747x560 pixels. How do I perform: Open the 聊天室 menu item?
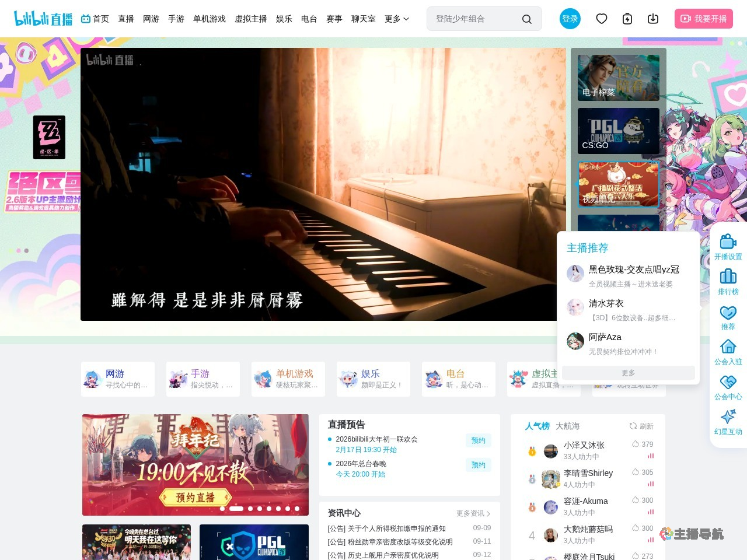point(363,19)
